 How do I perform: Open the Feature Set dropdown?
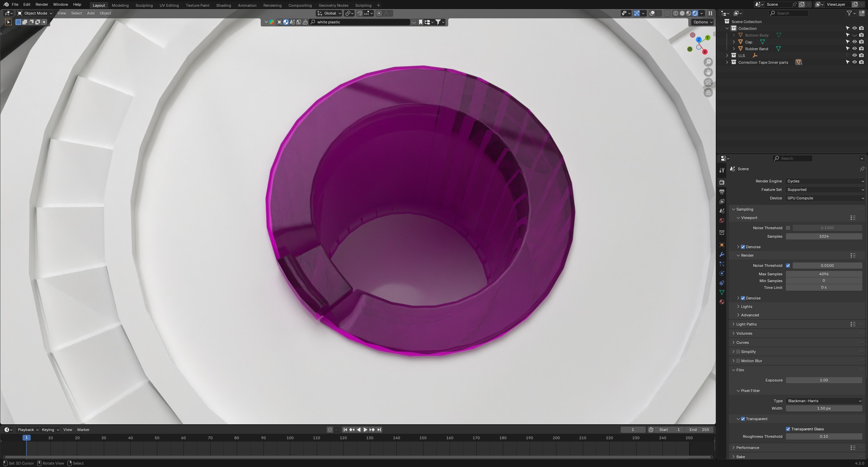825,190
